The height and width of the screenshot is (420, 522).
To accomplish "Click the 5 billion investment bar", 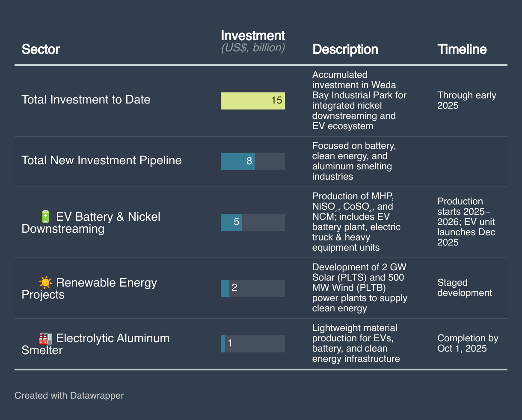I will point(231,222).
